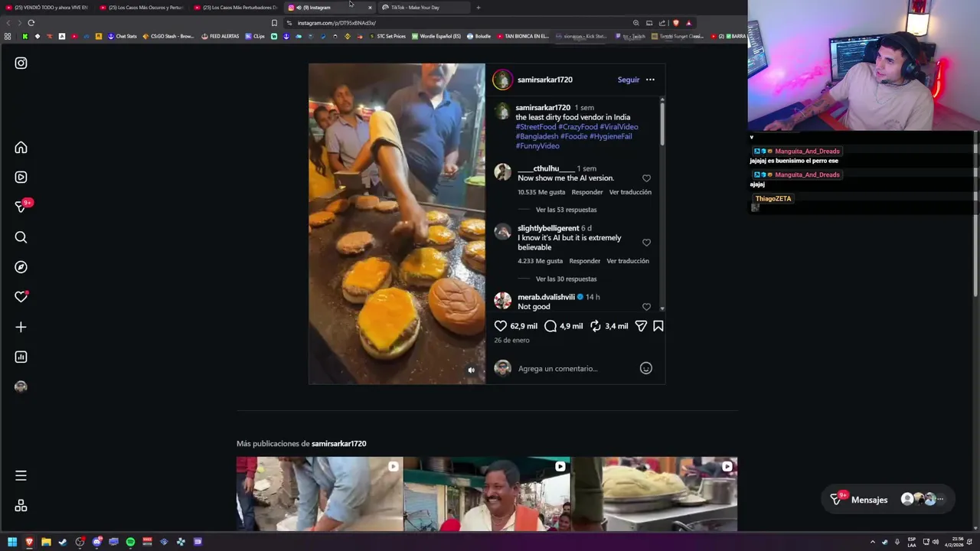Open Instagram home via the logo icon

click(x=21, y=64)
